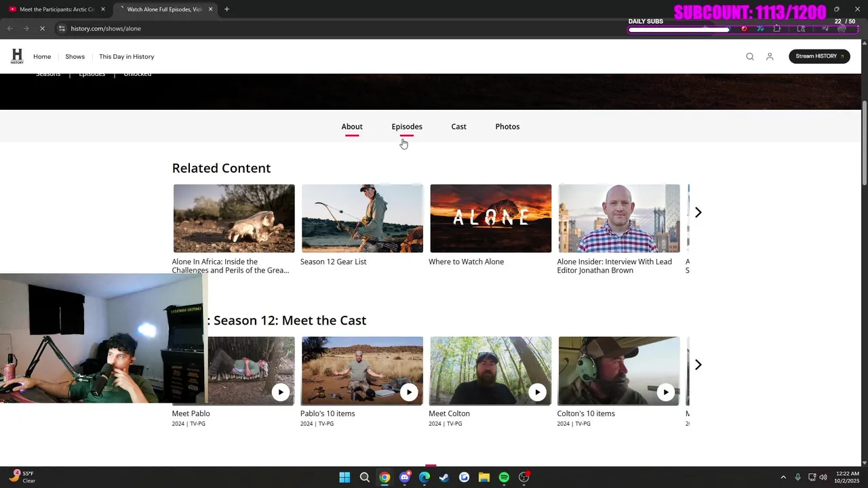Open the account profile icon
868x488 pixels.
[x=770, y=56]
